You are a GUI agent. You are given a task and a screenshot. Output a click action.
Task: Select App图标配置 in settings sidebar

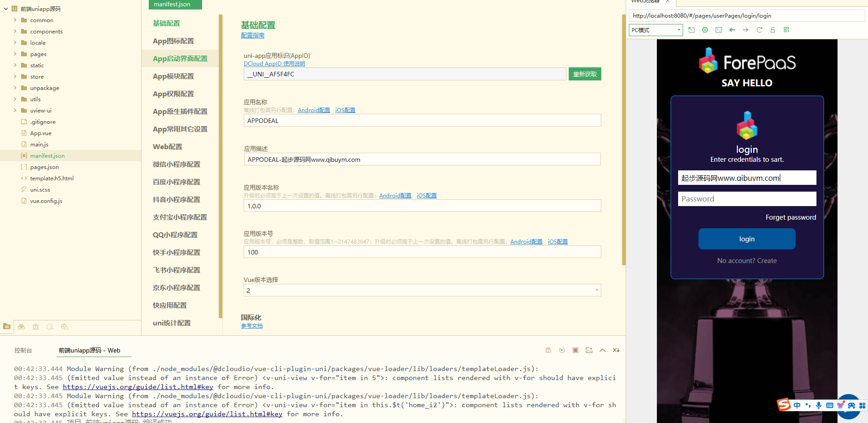(173, 41)
